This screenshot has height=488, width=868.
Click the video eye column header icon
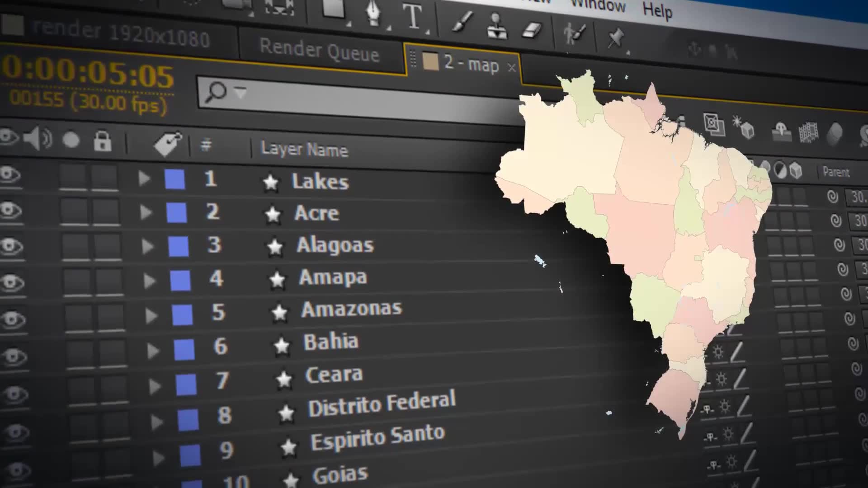pyautogui.click(x=9, y=136)
